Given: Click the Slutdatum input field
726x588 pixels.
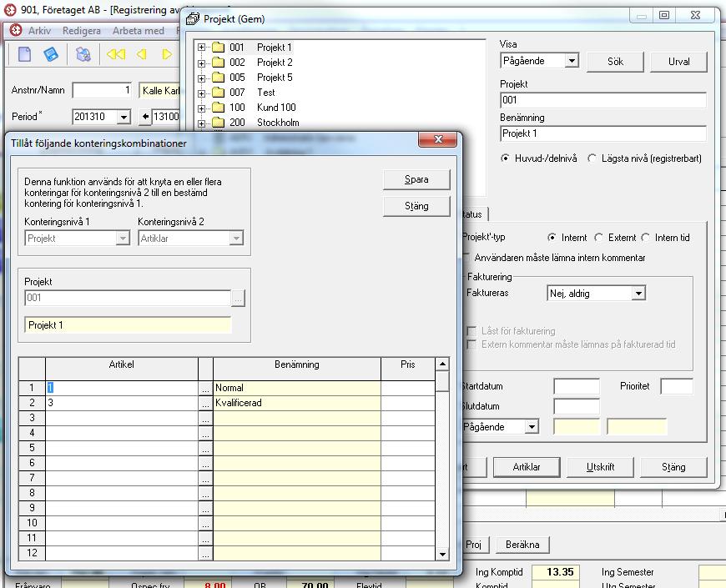Looking at the screenshot, I should [x=577, y=406].
